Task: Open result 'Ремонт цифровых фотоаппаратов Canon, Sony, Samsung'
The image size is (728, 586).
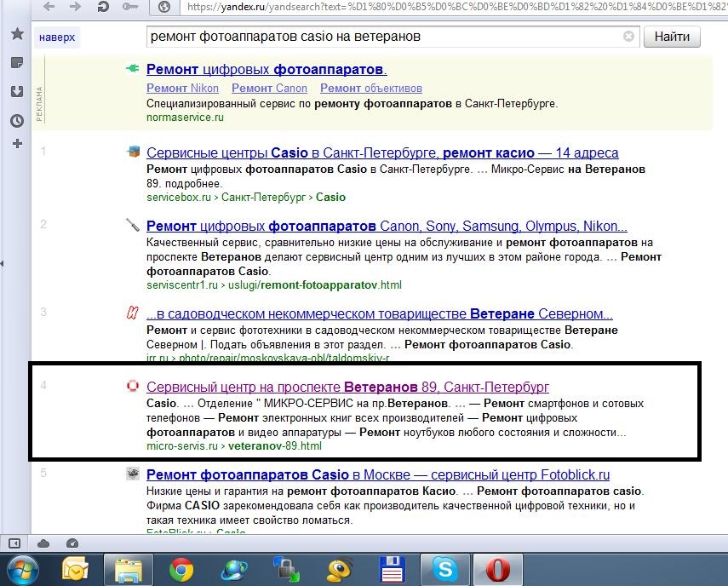Action: [387, 226]
